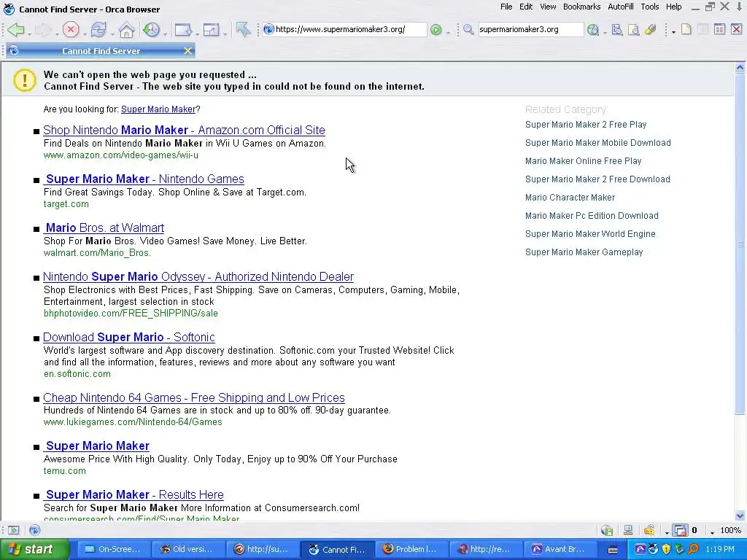Click the red Stop loading button
The image size is (747, 560).
pyautogui.click(x=71, y=30)
